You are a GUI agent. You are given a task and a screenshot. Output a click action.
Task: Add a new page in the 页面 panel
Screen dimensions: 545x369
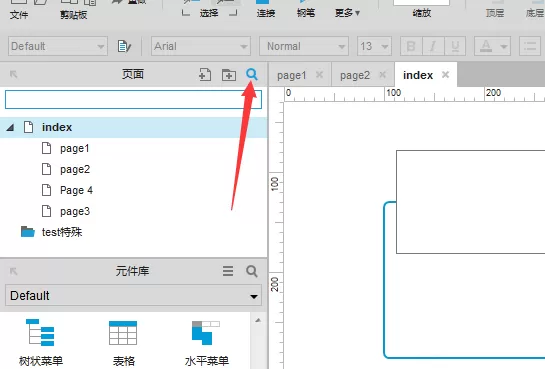click(205, 74)
